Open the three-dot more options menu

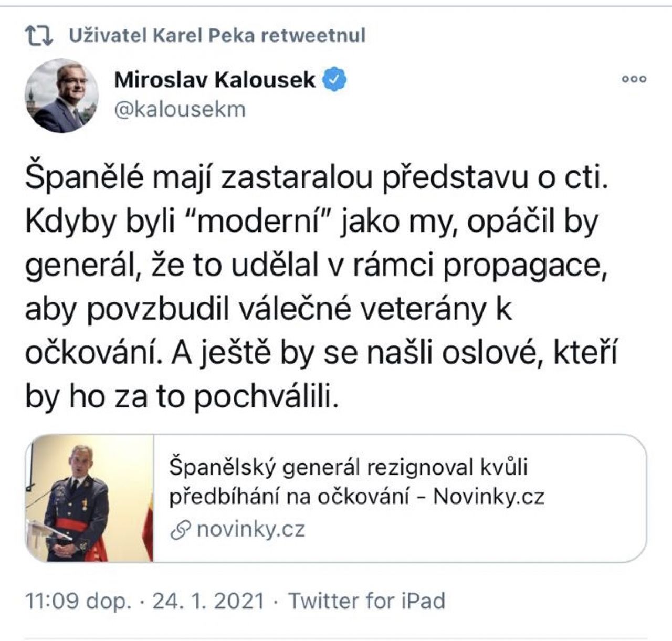point(634,79)
